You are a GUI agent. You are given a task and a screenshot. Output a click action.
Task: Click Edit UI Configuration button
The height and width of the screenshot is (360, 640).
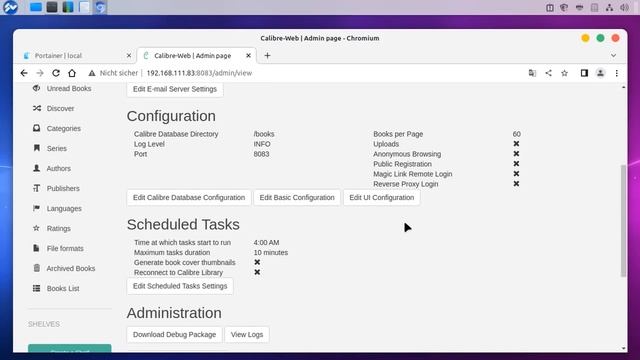[382, 198]
